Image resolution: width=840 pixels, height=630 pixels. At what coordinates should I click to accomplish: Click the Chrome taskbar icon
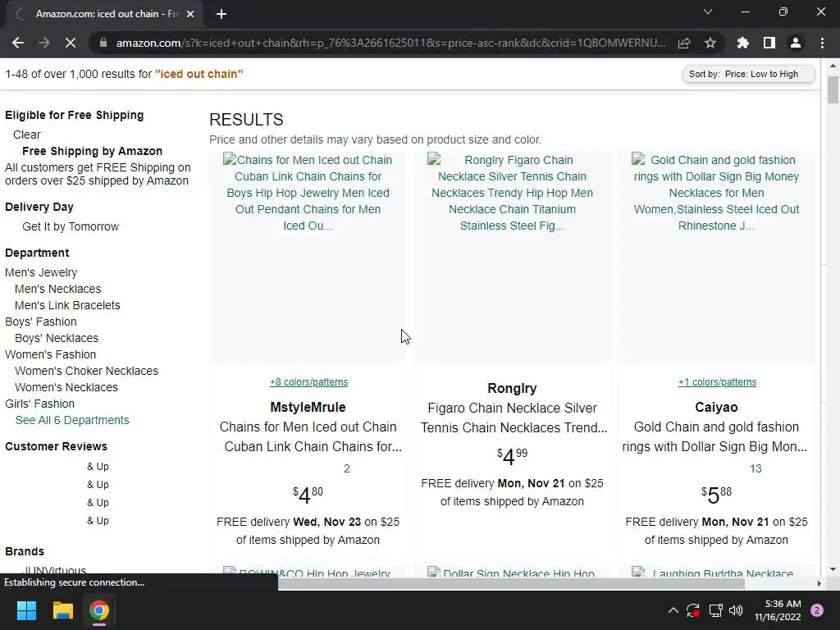(99, 610)
